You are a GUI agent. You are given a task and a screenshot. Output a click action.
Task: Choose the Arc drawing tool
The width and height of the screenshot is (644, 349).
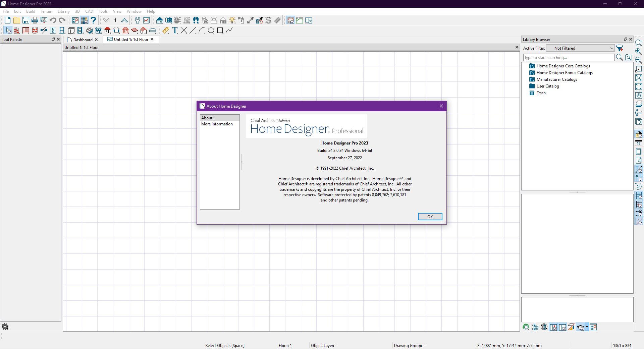click(202, 31)
